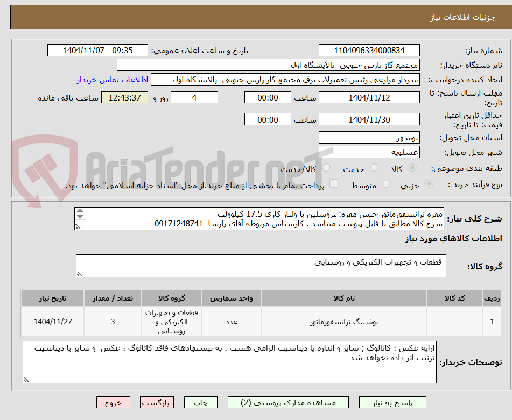Select the جزیی purchase type radio
This screenshot has width=512, height=420.
pos(429,184)
